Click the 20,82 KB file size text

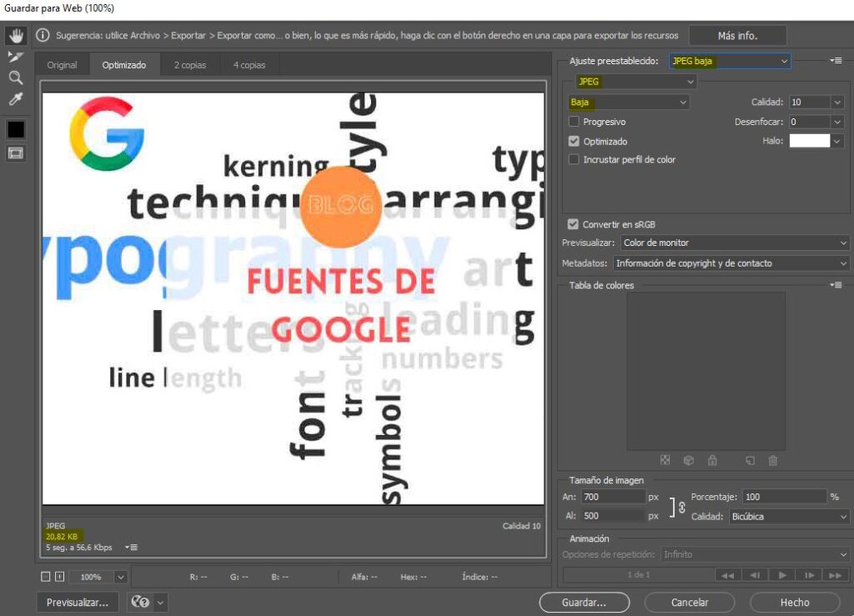62,537
